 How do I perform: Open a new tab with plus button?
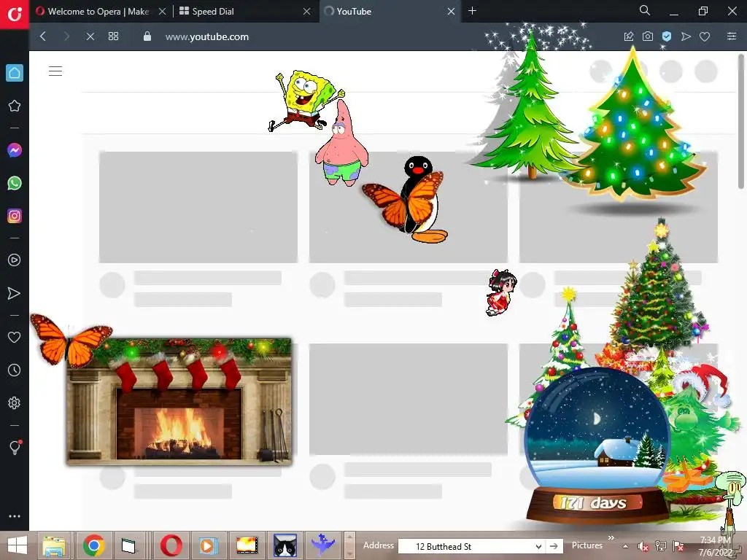point(472,11)
